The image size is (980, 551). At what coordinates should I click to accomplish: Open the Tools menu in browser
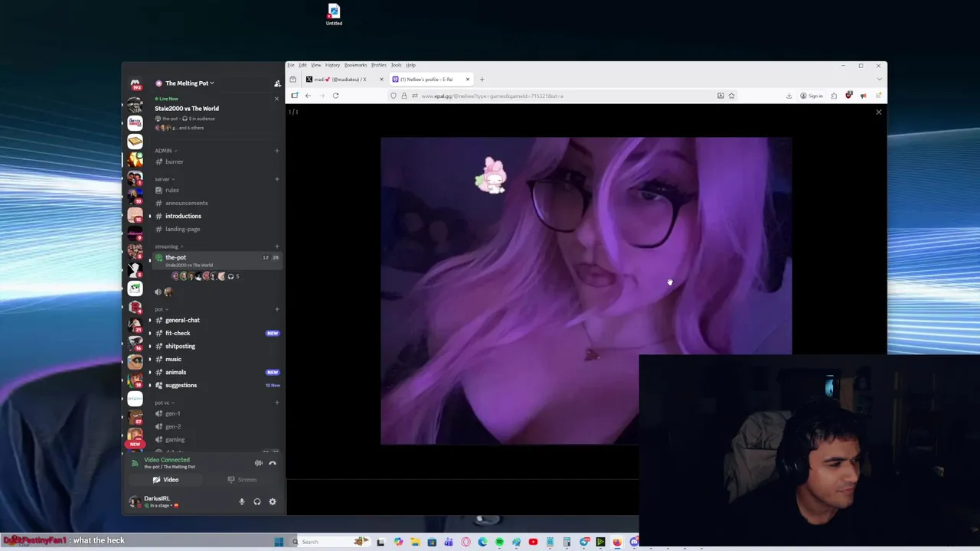coord(397,65)
